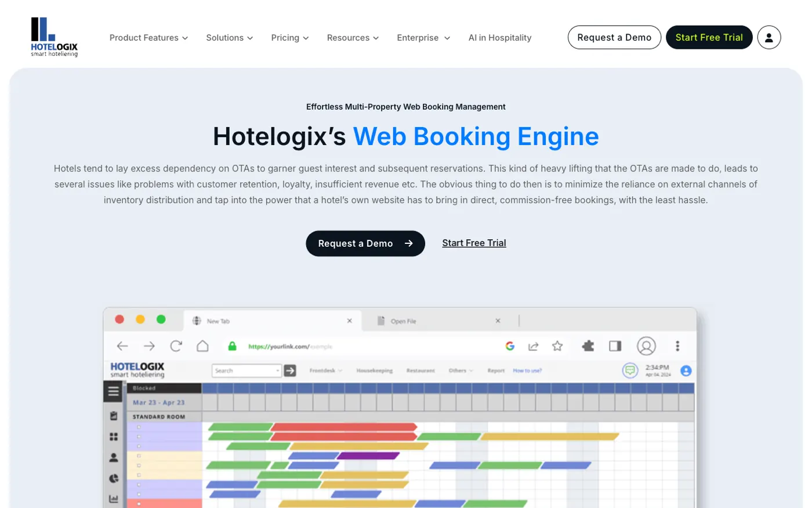
Task: Click the yellow window dot in mockup
Action: 140,319
